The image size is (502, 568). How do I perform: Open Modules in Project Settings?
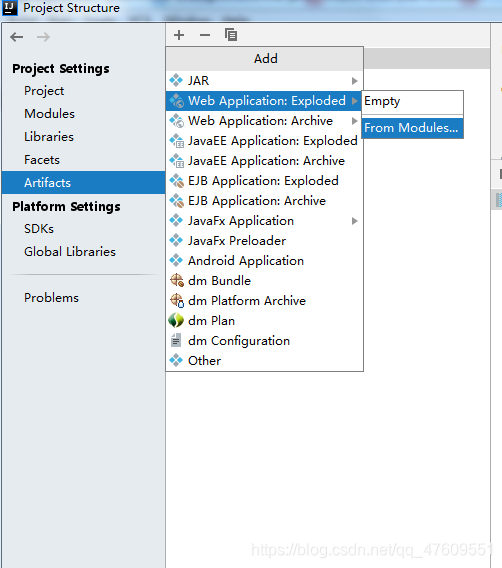pos(49,114)
